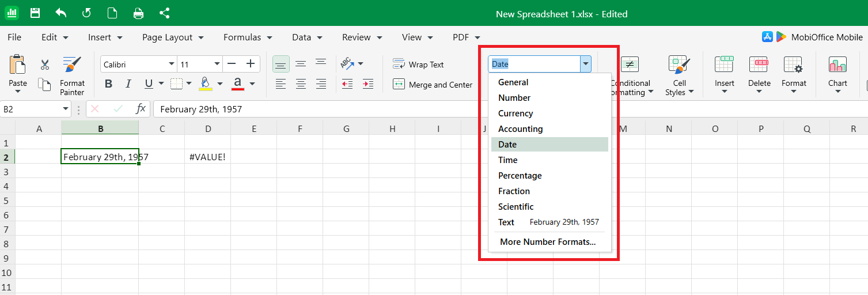
Task: Click the Insert function fx icon
Action: coord(141,109)
